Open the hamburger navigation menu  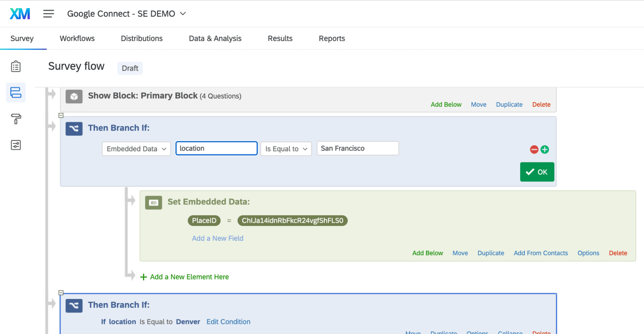point(49,14)
